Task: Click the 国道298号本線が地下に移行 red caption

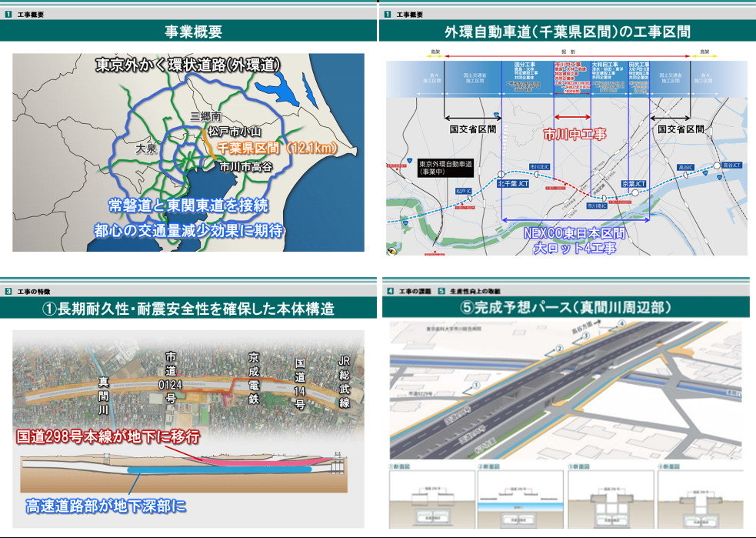Action: [108, 436]
